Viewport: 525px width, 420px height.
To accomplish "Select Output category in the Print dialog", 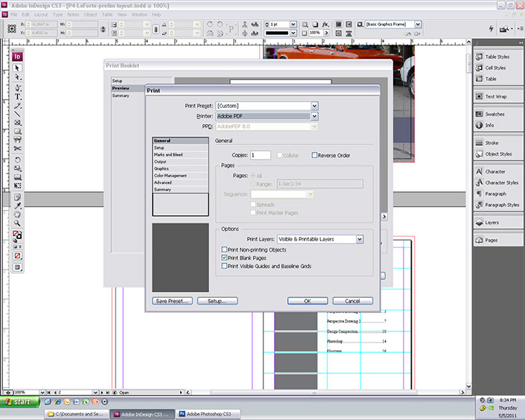I will (180, 162).
